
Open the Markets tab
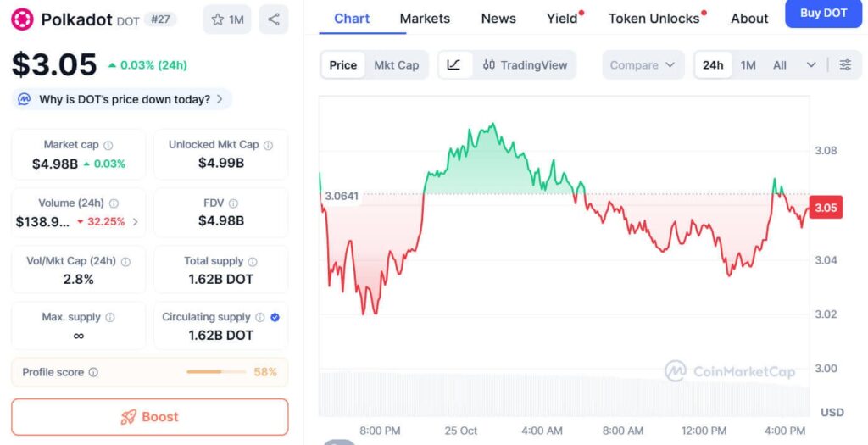(x=425, y=19)
